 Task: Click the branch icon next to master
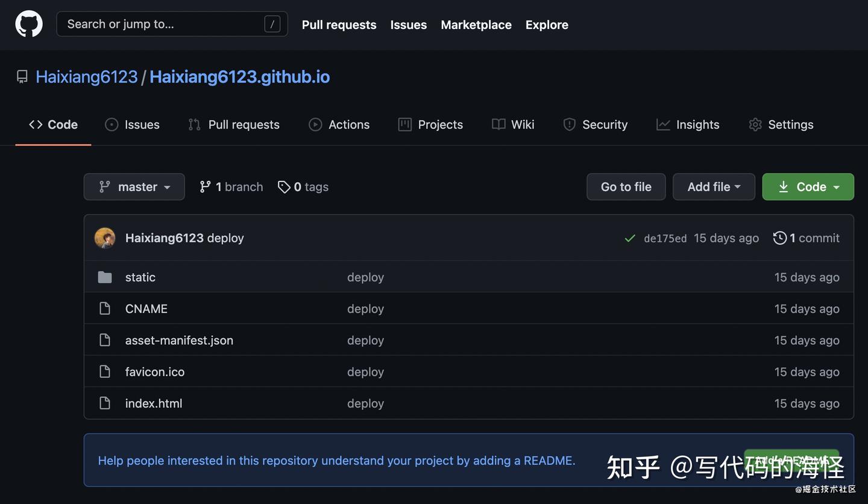[x=205, y=186]
